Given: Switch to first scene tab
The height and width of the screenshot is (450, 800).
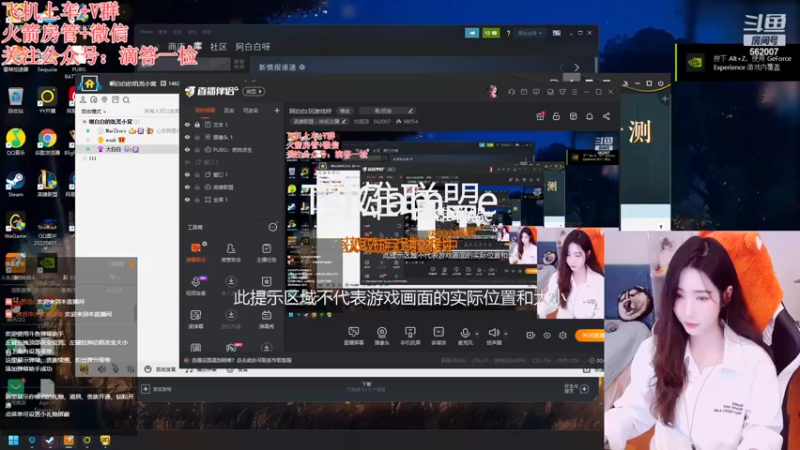Looking at the screenshot, I should tap(205, 110).
